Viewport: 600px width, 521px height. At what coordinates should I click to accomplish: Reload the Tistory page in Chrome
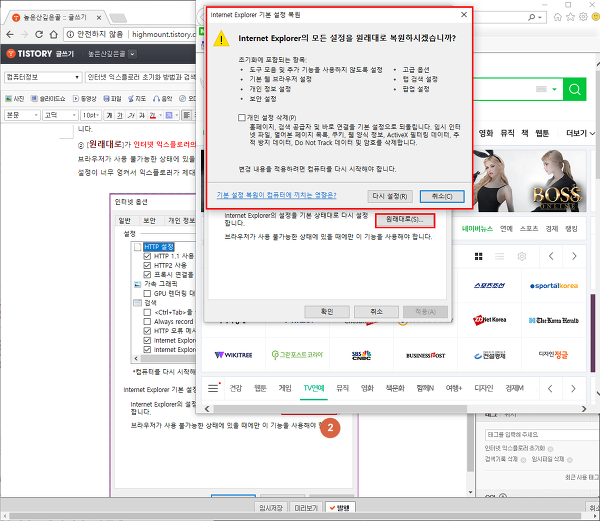[x=39, y=34]
